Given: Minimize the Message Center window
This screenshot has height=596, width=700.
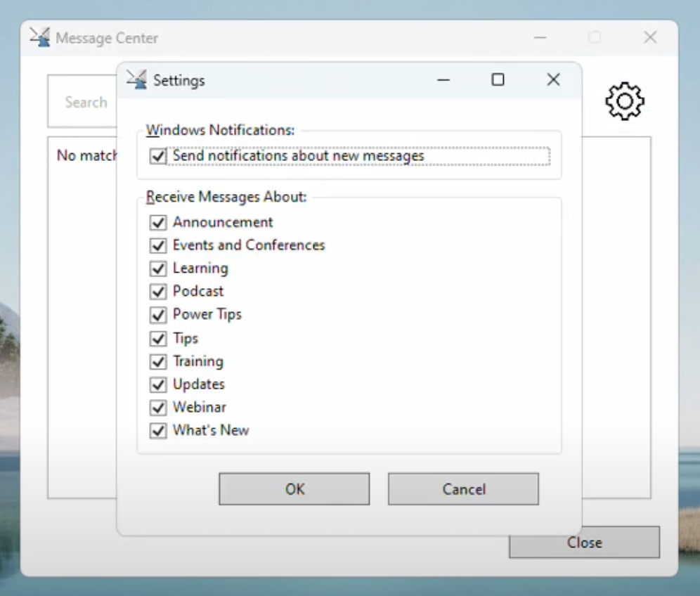Looking at the screenshot, I should [x=540, y=37].
